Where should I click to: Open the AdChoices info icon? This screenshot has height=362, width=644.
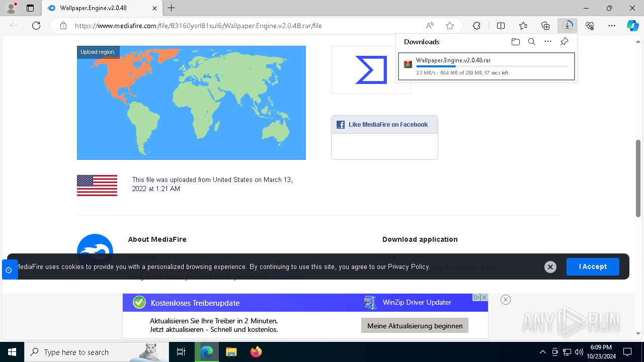coord(476,298)
